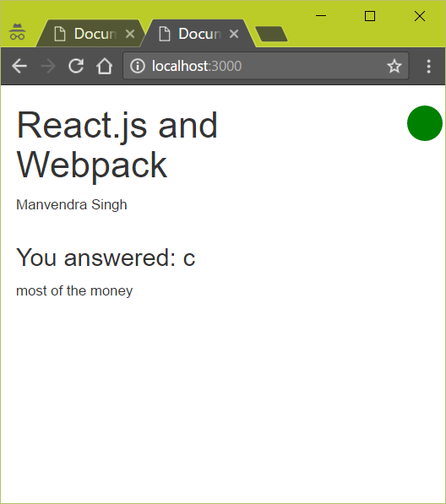Screen dimensions: 446x504
Task: Click the You answered: c heading
Action: [106, 257]
